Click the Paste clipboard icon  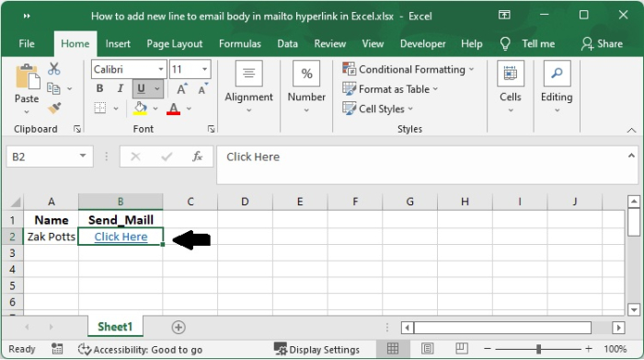pos(27,77)
